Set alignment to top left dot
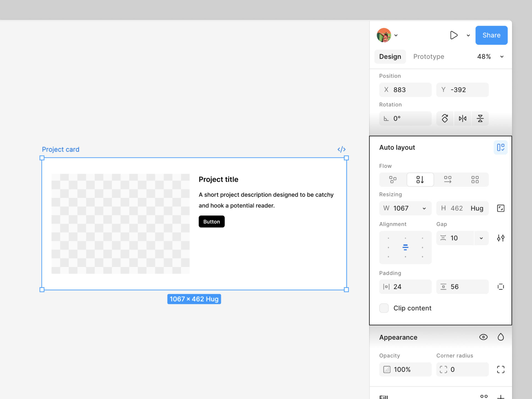532x399 pixels. click(x=388, y=238)
